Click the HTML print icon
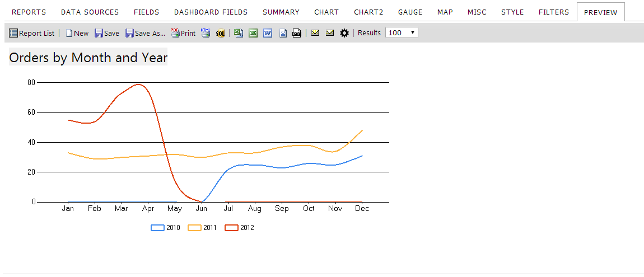Image resolution: width=644 pixels, height=277 pixels. click(206, 33)
